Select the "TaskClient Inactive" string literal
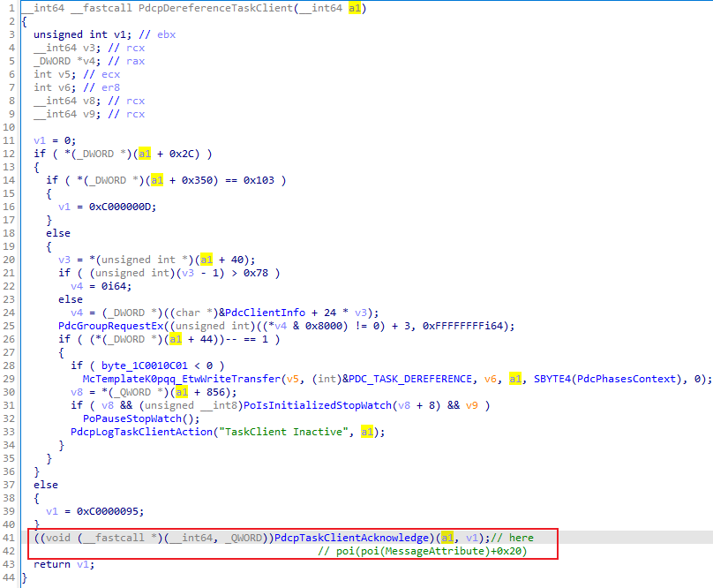 (284, 432)
